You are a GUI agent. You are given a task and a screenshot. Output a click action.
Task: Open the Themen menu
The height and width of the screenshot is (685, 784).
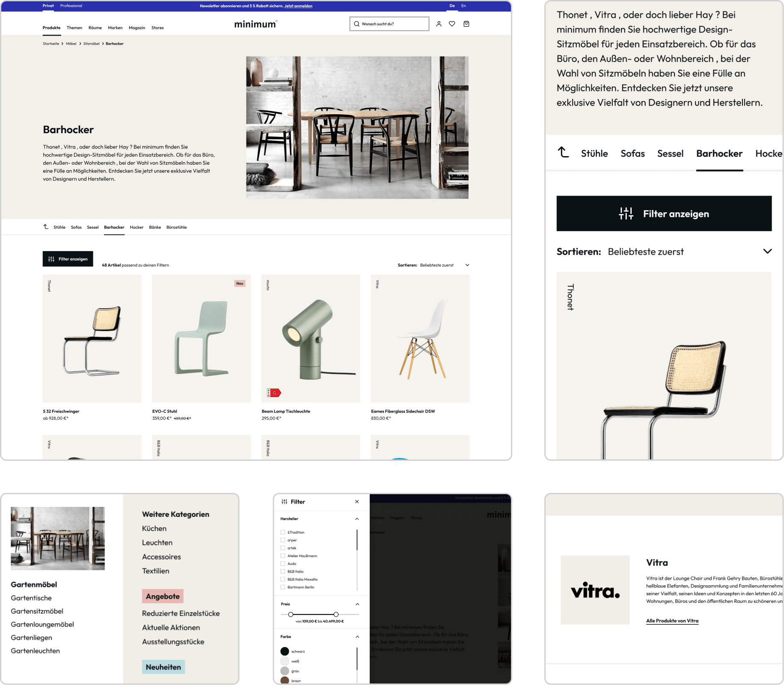74,28
